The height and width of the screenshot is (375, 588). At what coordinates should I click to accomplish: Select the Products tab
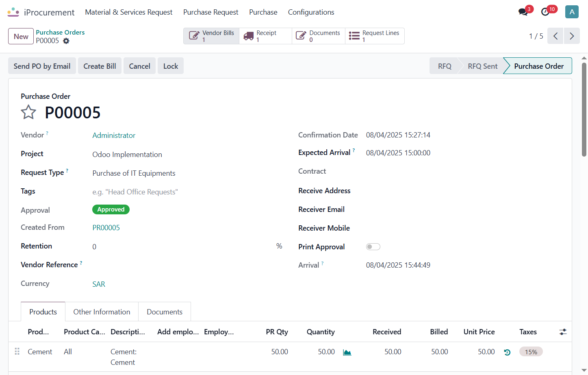pyautogui.click(x=43, y=312)
